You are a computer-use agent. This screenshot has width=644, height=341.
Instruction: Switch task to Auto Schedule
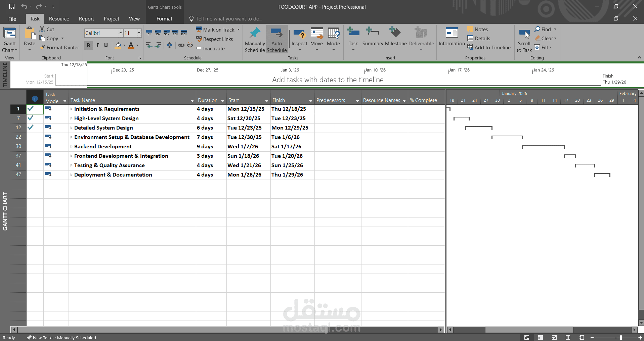[277, 40]
